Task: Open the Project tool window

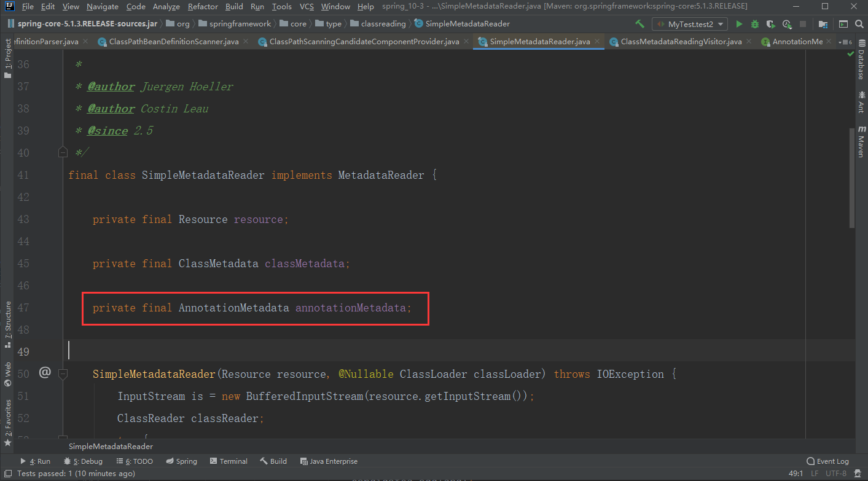Action: pos(8,58)
